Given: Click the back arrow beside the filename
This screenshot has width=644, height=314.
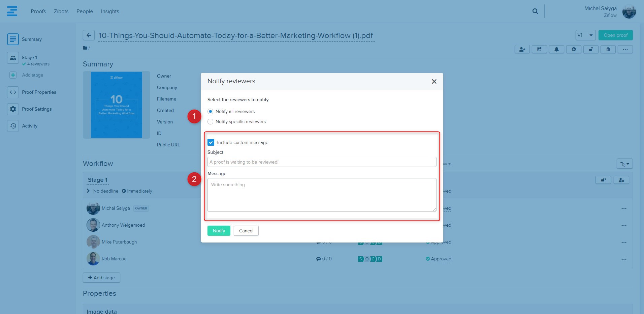Looking at the screenshot, I should [x=89, y=35].
